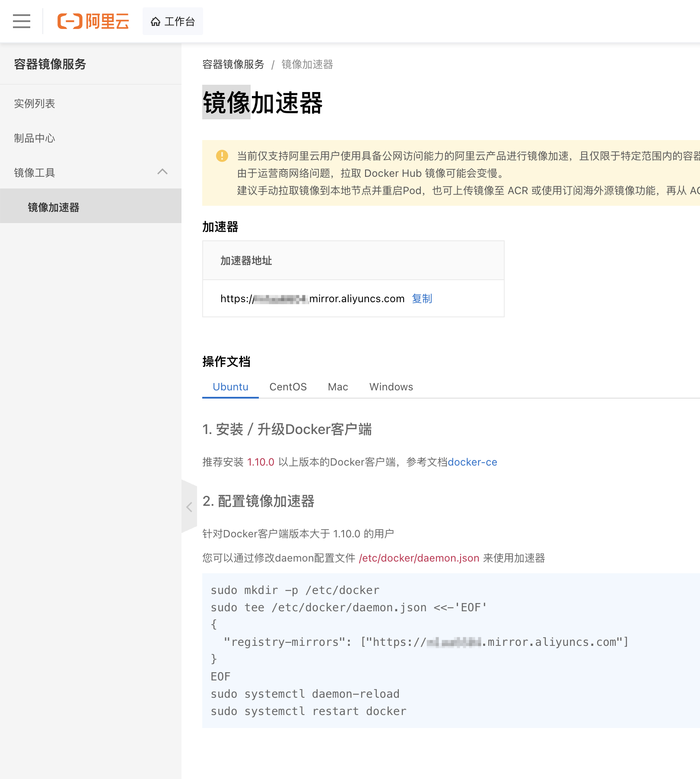Switch to the Windows tab
This screenshot has height=779, width=700.
tap(391, 387)
